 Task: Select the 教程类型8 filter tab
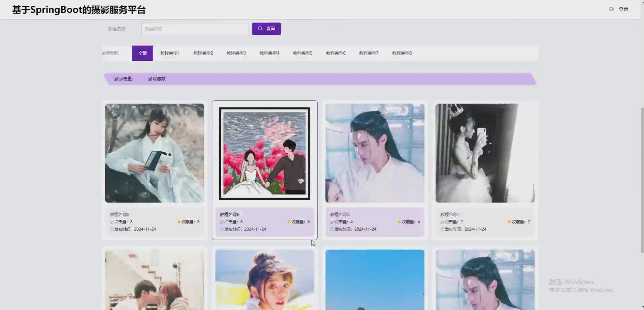tap(402, 53)
